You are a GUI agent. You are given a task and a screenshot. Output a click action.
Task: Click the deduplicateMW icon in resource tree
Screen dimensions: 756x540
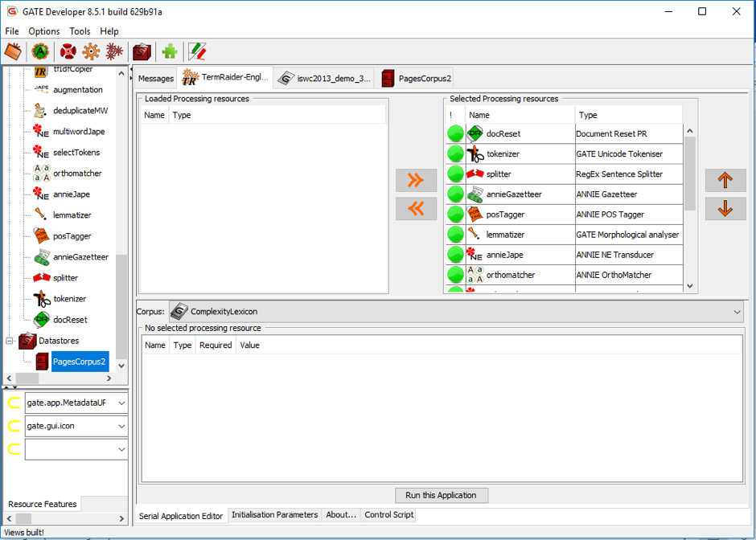[x=40, y=110]
